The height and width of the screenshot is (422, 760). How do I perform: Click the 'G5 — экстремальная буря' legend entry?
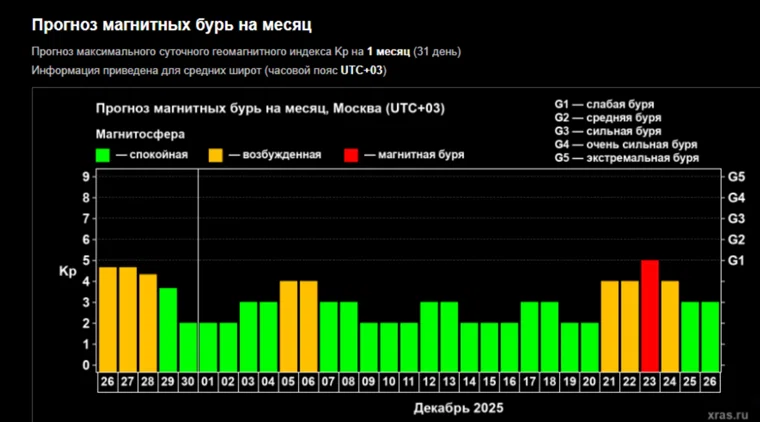pos(627,158)
